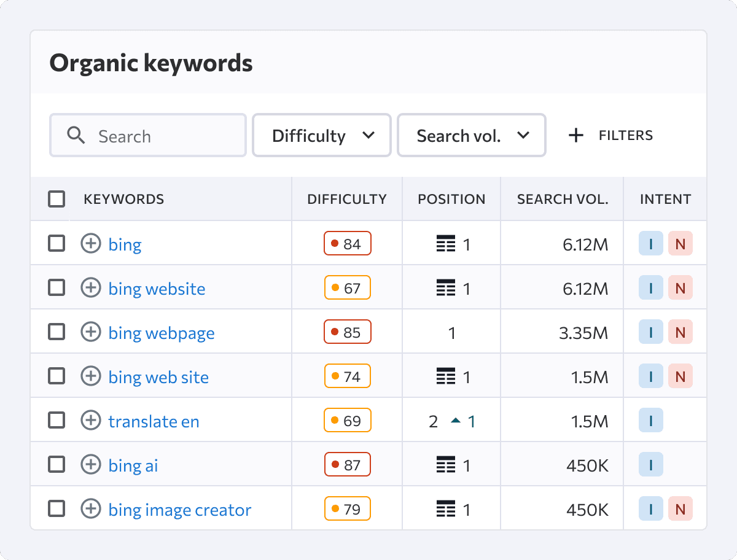Select the bing website row checkbox
Image resolution: width=737 pixels, height=560 pixels.
(x=57, y=288)
